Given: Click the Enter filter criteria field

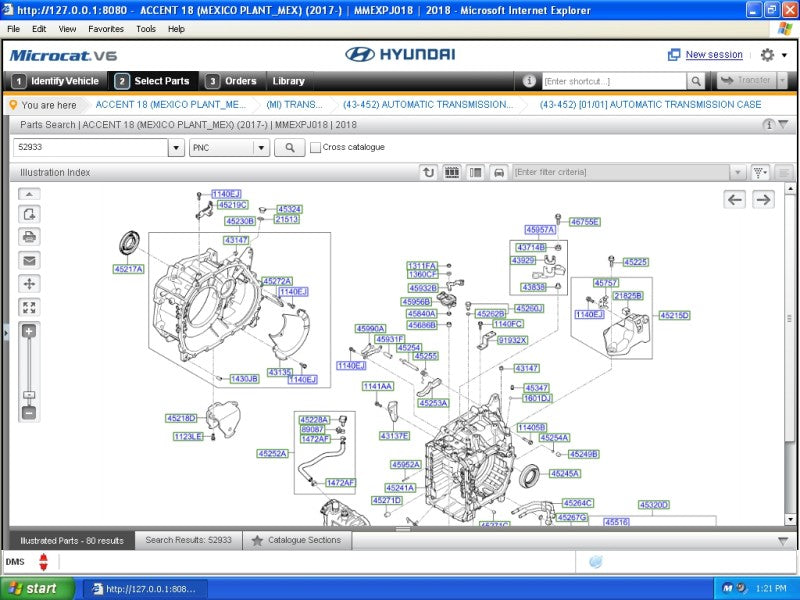Looking at the screenshot, I should click(x=620, y=172).
